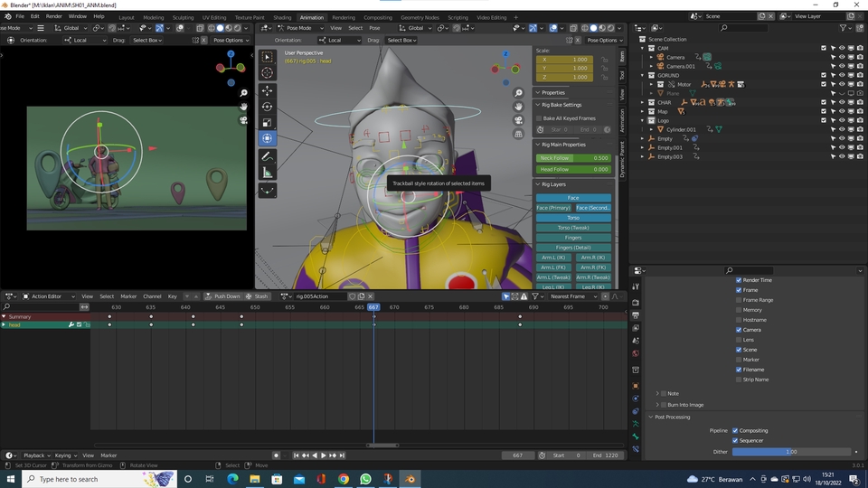Select the Move tool in viewport toolbar
This screenshot has height=488, width=868.
(x=268, y=90)
